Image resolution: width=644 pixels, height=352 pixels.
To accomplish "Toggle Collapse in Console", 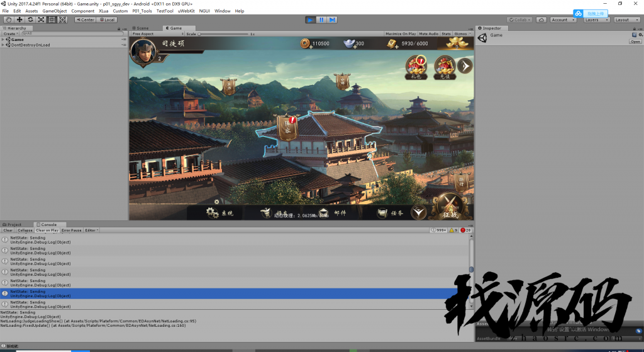I will click(x=25, y=230).
